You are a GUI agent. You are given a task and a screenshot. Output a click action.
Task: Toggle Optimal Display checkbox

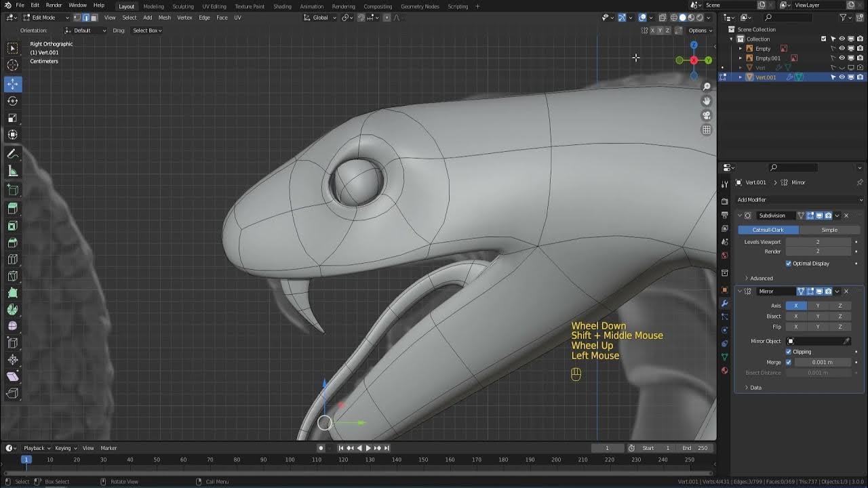tap(788, 264)
